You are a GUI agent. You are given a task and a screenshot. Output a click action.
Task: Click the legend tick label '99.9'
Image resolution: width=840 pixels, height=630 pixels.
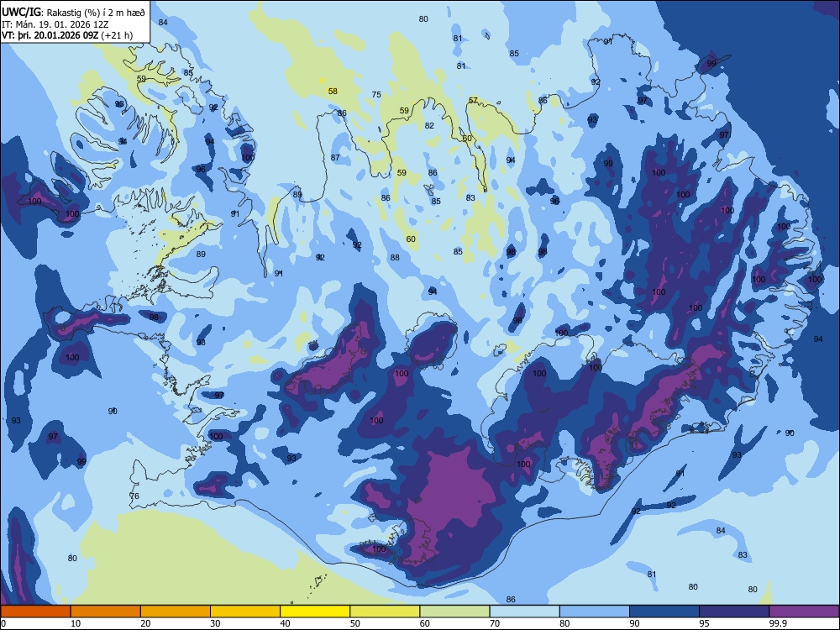tap(777, 623)
